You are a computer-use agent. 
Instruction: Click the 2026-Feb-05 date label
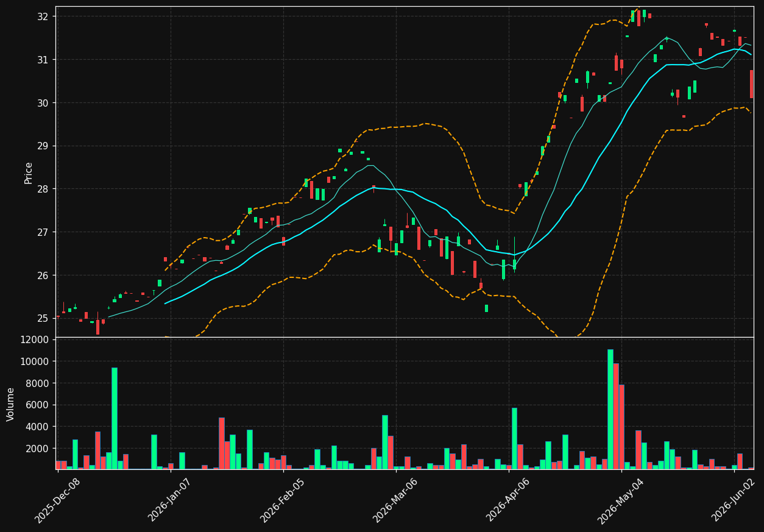tap(283, 500)
